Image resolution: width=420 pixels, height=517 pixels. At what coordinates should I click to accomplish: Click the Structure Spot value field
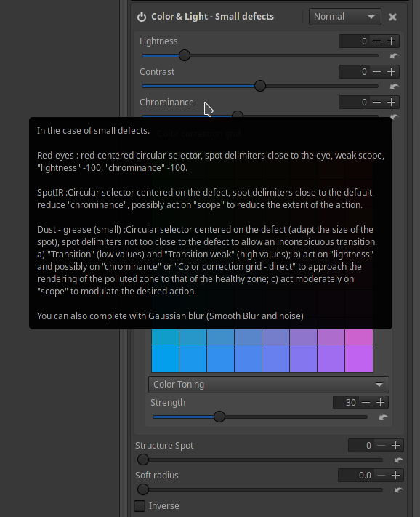coord(361,446)
